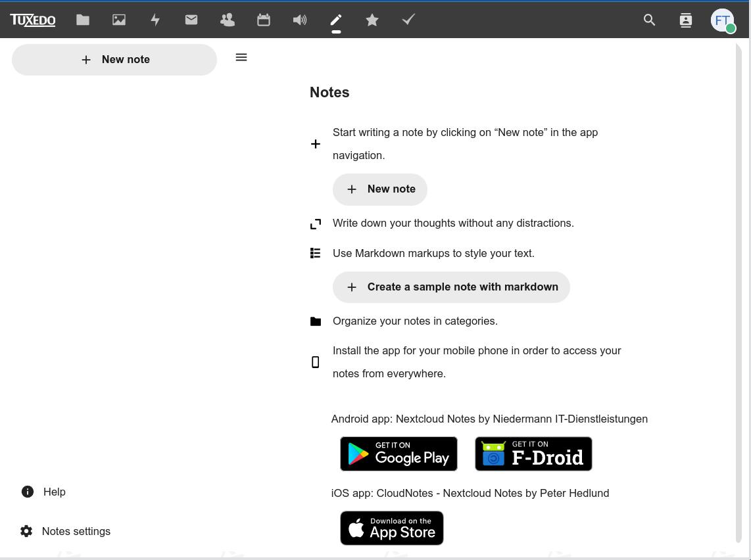Open the Calendar app icon
Image resolution: width=751 pixels, height=560 pixels.
(x=264, y=20)
